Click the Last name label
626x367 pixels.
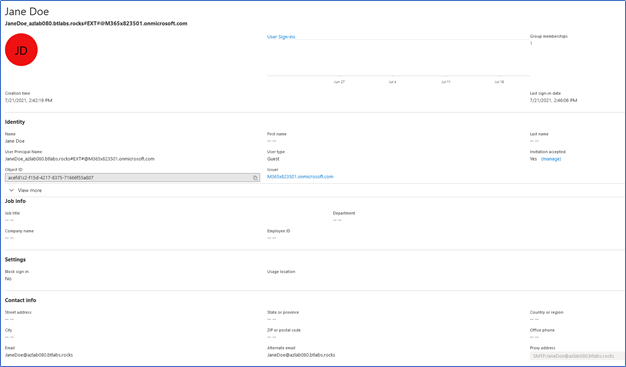coord(539,134)
